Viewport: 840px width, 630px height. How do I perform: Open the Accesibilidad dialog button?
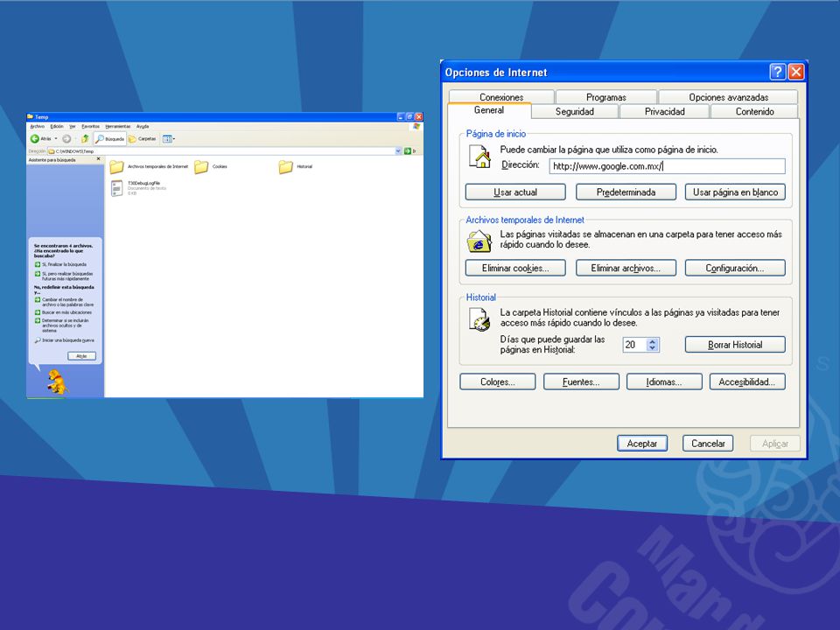(747, 382)
